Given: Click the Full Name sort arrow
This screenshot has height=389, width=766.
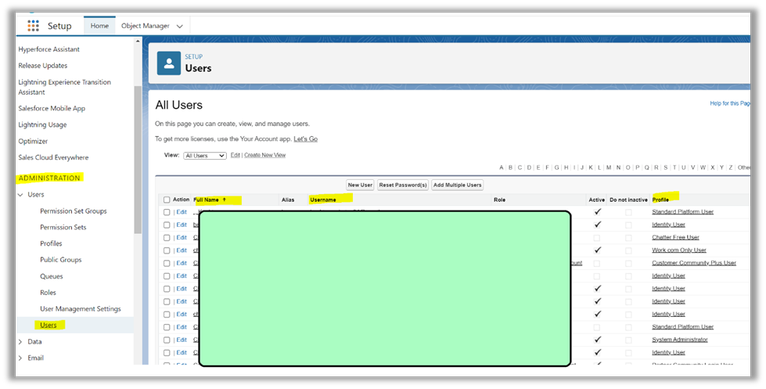Looking at the screenshot, I should 224,200.
